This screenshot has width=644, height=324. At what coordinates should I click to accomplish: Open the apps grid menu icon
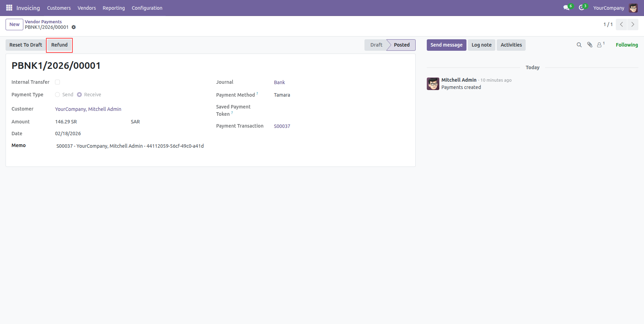(x=9, y=8)
